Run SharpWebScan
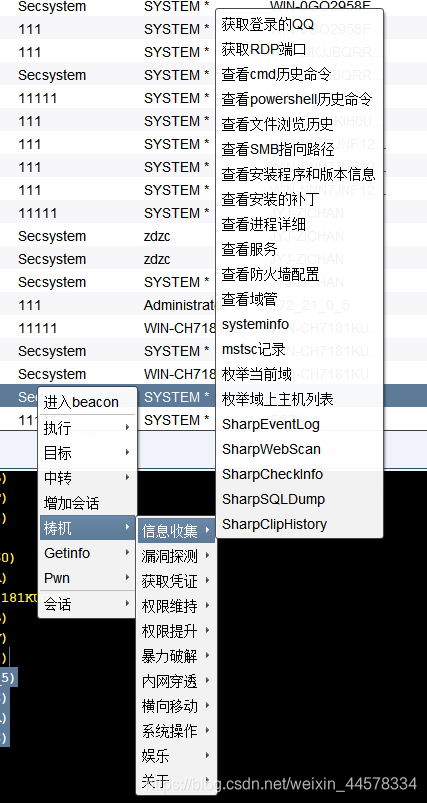427x803 pixels. [300, 449]
